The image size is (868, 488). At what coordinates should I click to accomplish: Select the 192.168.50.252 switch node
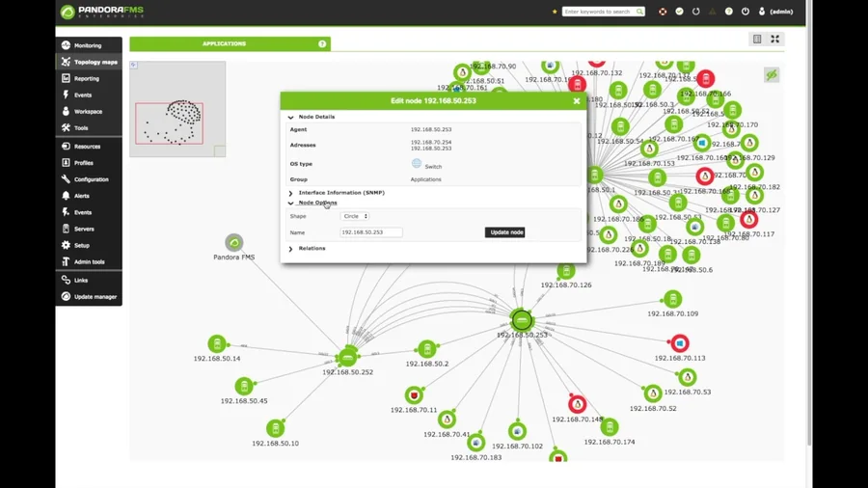pos(347,358)
